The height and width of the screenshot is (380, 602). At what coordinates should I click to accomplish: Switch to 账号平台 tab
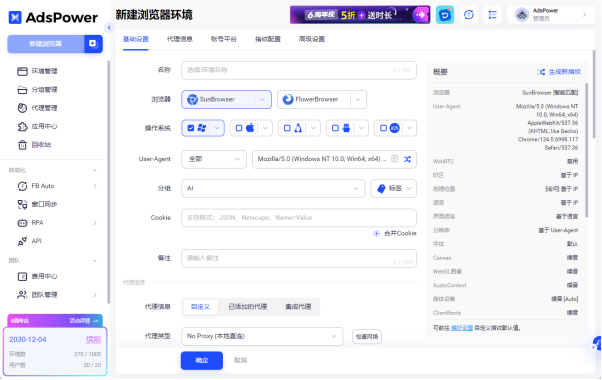click(x=224, y=39)
